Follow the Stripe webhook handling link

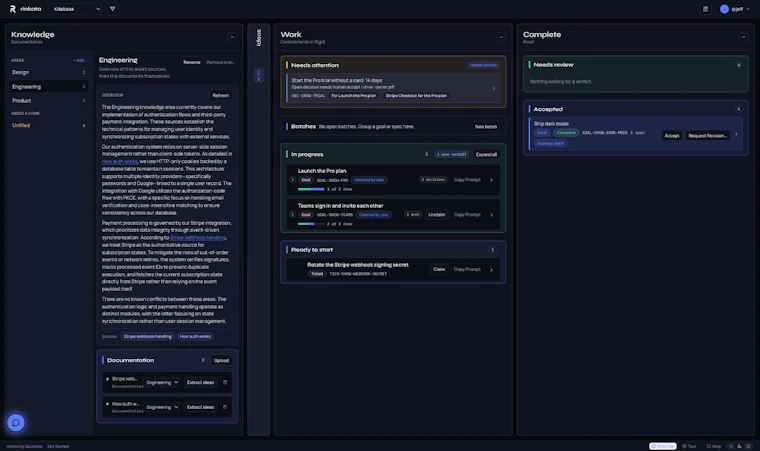coord(198,238)
